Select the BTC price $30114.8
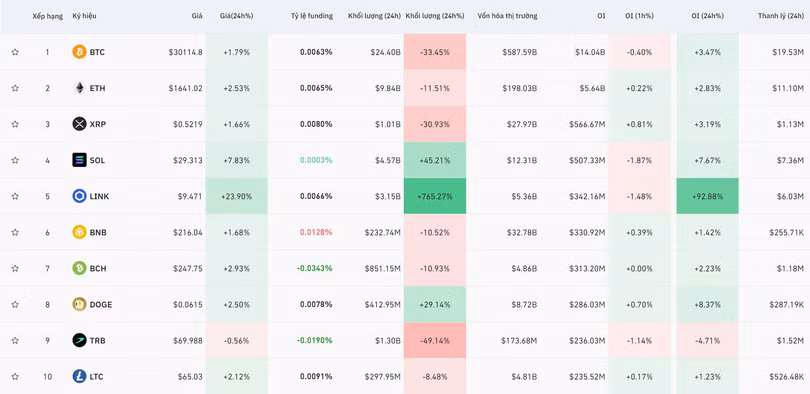 [185, 52]
